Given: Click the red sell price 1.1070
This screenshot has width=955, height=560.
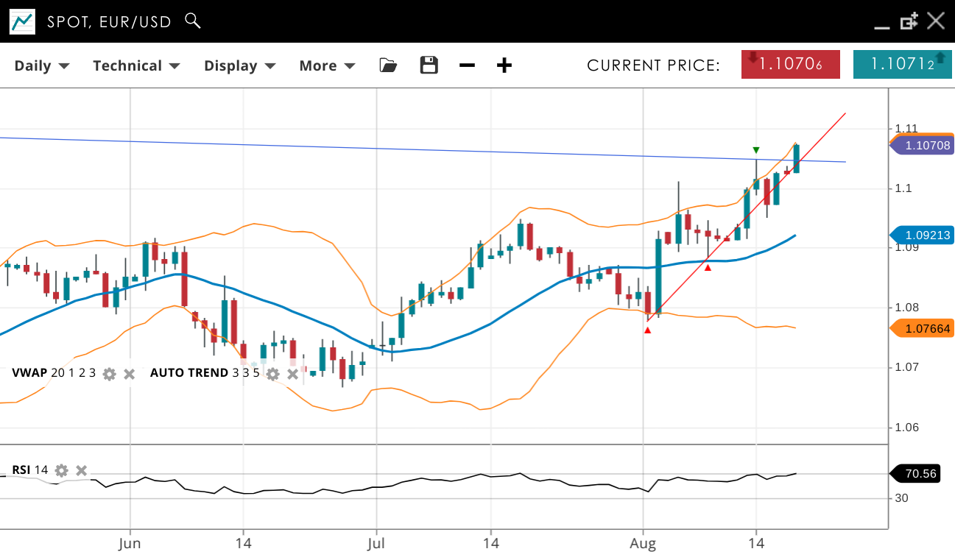Looking at the screenshot, I should click(790, 64).
